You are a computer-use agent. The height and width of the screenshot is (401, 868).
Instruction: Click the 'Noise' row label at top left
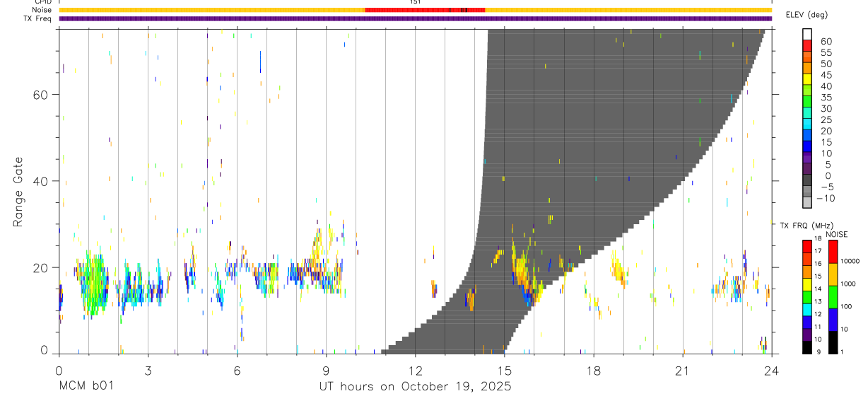(x=42, y=10)
